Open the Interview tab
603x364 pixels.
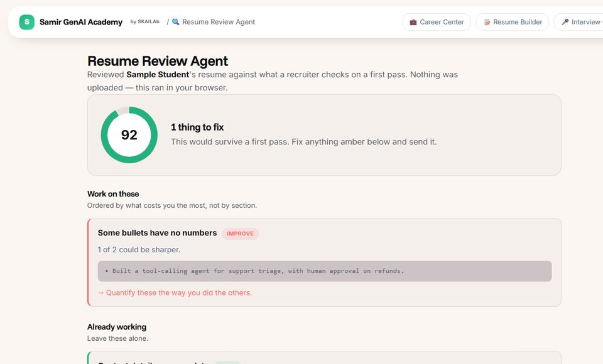[579, 22]
